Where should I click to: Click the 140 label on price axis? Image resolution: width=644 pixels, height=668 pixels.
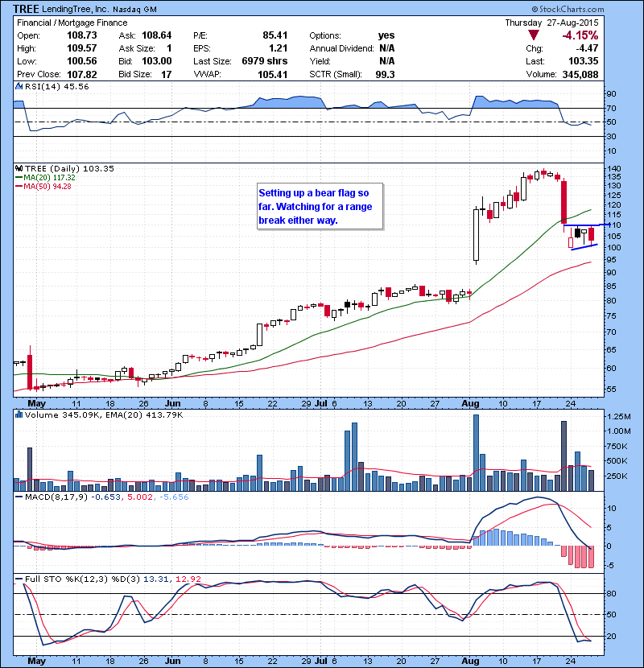613,168
